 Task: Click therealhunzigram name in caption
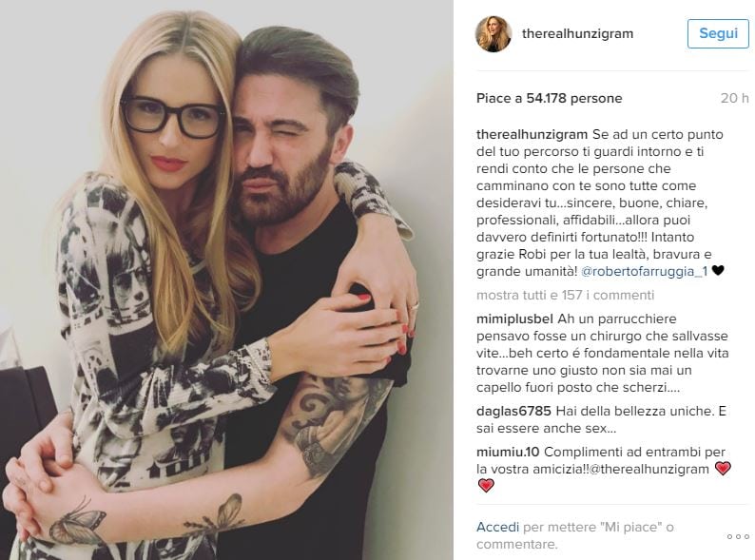(x=532, y=134)
